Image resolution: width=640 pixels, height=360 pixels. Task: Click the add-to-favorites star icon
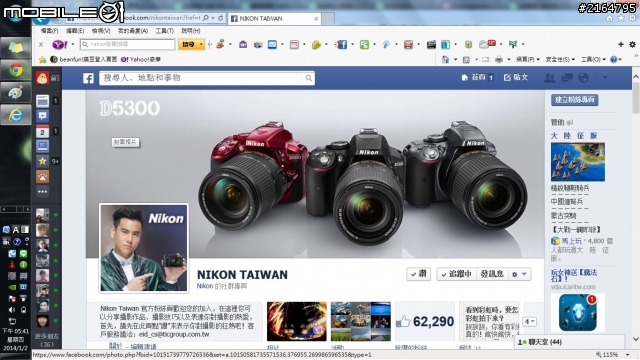coord(42,60)
